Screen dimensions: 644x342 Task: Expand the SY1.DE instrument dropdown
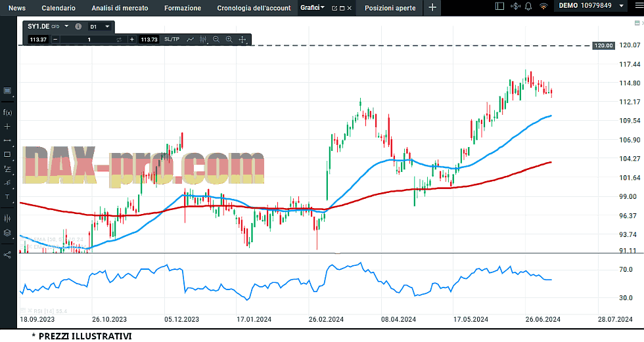click(x=66, y=26)
